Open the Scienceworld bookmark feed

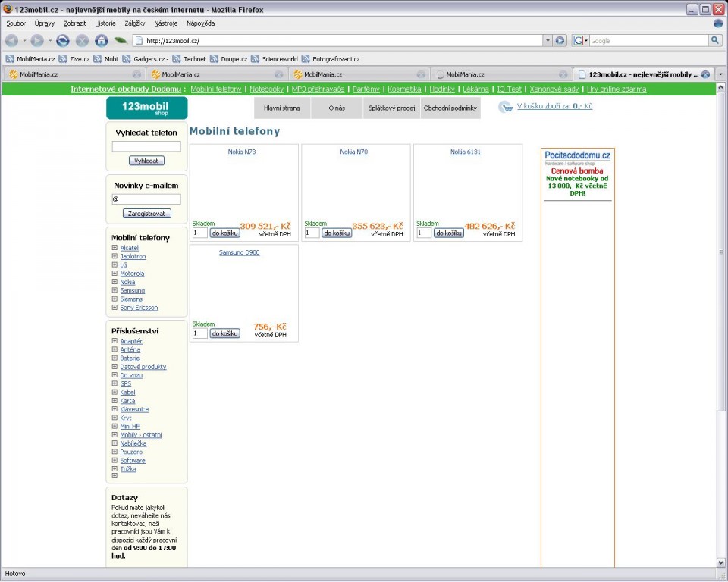click(x=275, y=59)
